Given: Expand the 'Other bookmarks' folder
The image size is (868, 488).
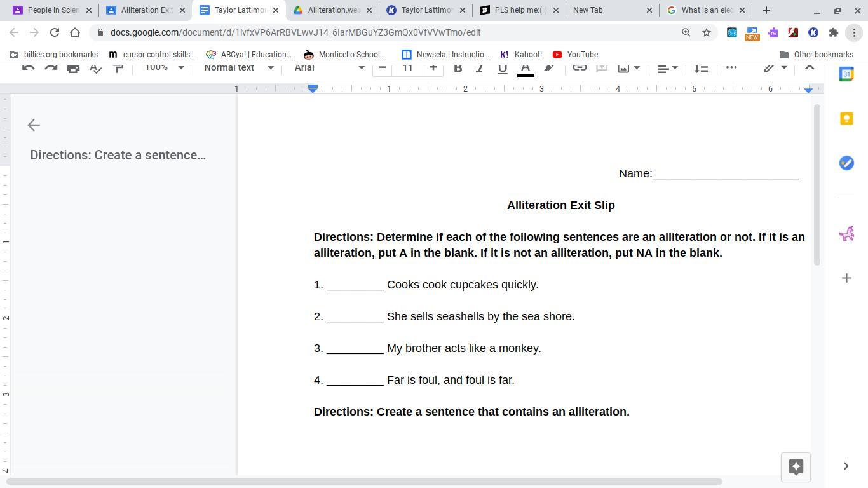Looking at the screenshot, I should point(816,55).
